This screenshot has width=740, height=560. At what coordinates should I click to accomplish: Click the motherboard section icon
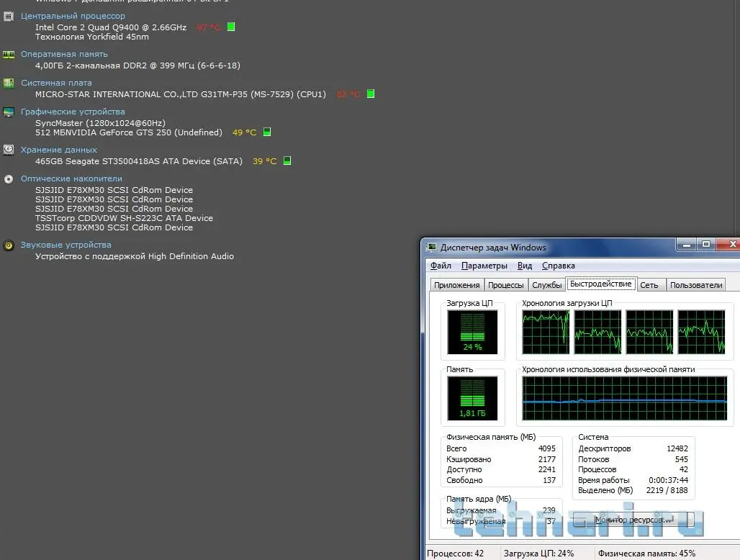(x=9, y=83)
